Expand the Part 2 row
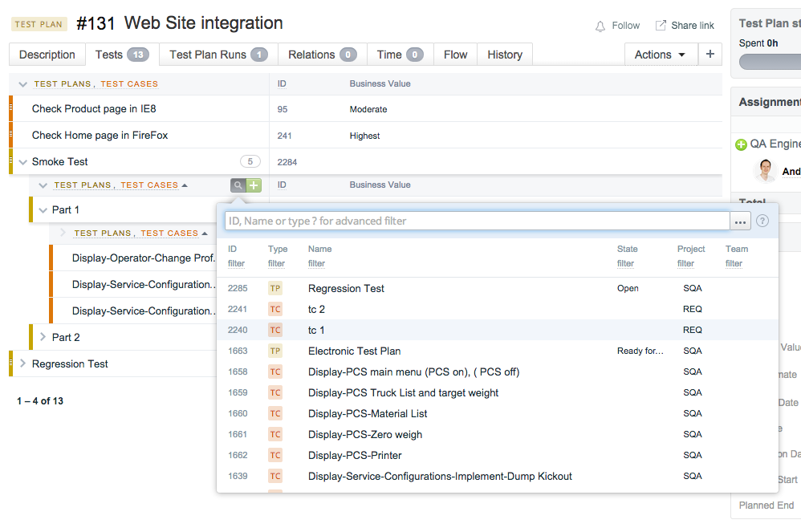 (43, 337)
